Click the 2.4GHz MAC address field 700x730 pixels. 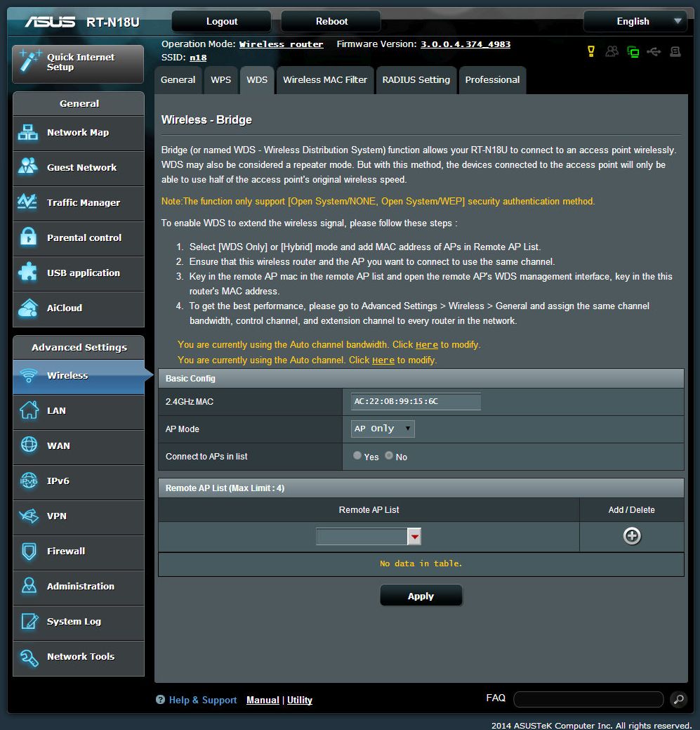416,402
